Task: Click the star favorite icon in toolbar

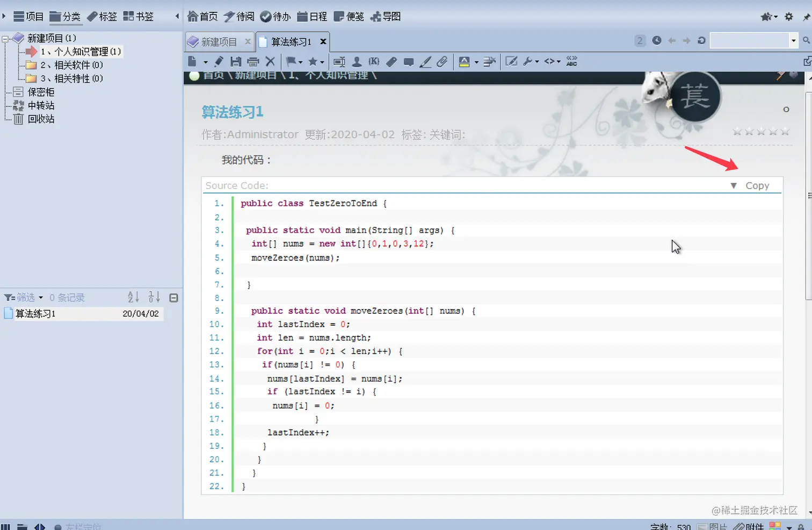Action: (x=313, y=62)
